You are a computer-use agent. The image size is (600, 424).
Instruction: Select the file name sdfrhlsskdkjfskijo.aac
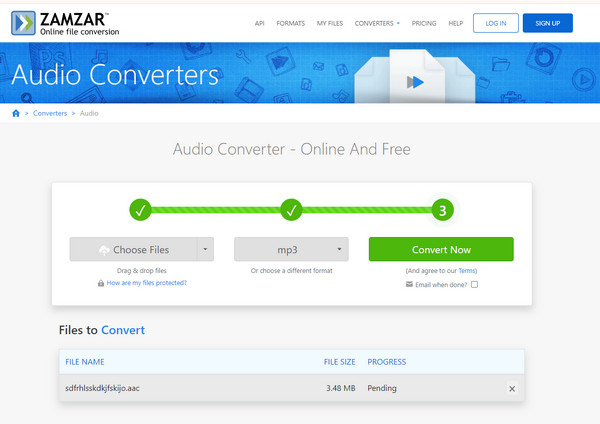[102, 388]
